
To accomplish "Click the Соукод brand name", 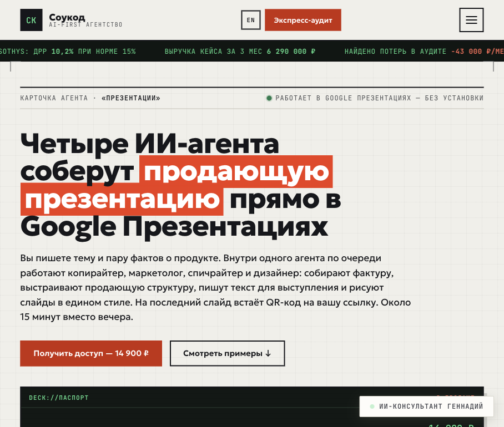I will tap(67, 17).
